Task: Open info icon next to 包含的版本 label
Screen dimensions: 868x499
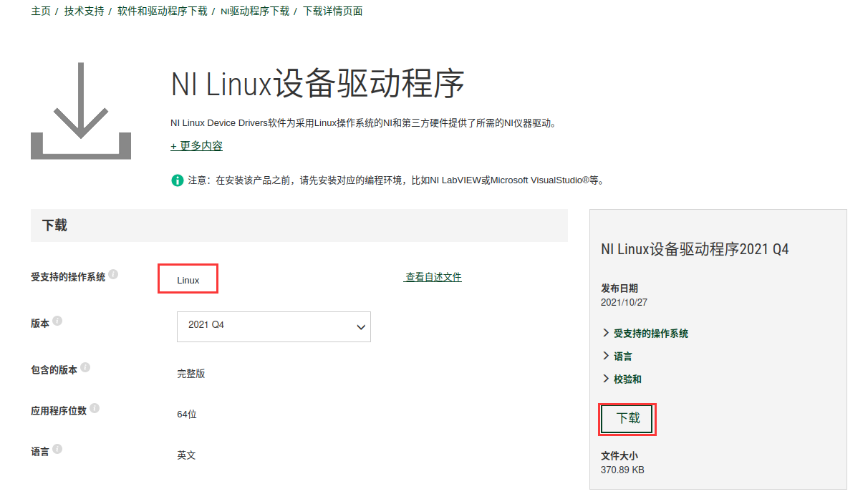Action: [85, 367]
